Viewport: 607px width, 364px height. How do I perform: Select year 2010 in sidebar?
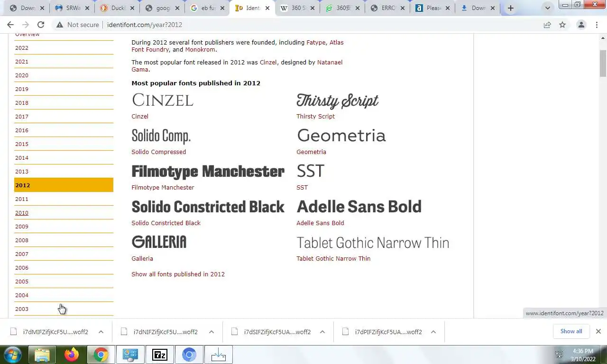point(22,213)
